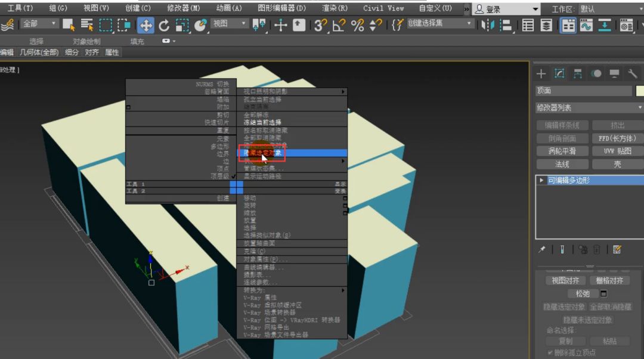This screenshot has height=359, width=644.
Task: Click the Configure Modifier Sets icon
Action: point(617,249)
